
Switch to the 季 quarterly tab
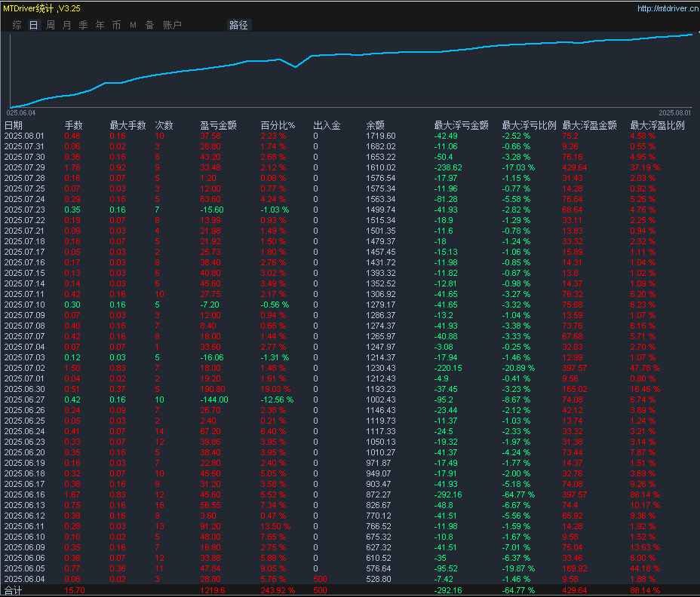84,25
